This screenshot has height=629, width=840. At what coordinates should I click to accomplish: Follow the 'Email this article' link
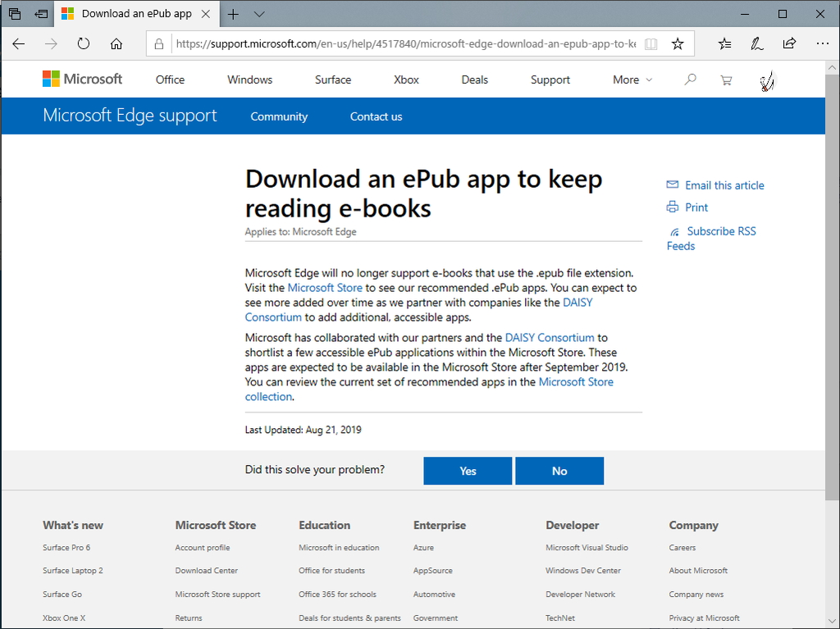point(724,185)
